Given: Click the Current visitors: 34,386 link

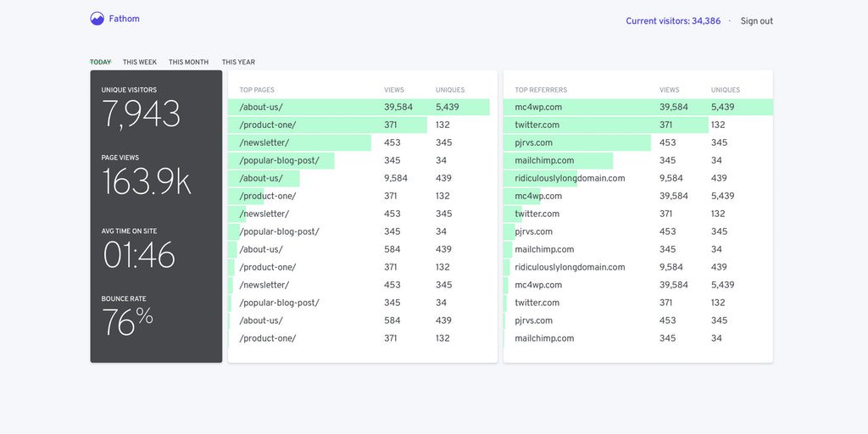Looking at the screenshot, I should tap(673, 21).
